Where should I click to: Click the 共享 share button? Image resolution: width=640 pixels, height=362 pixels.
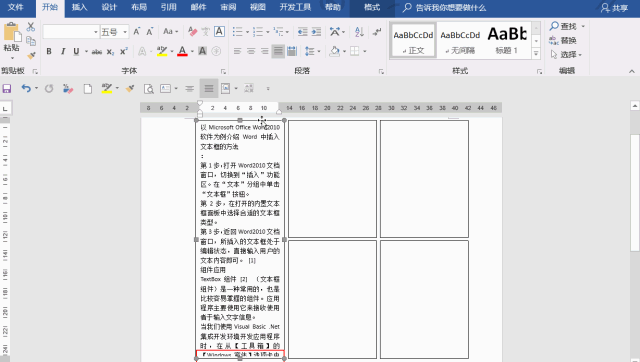(614, 8)
